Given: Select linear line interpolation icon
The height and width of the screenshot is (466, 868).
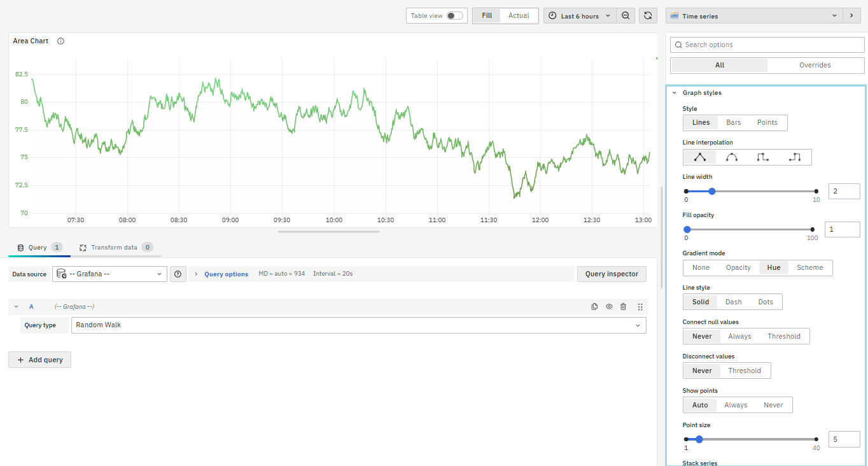Looking at the screenshot, I should coord(699,157).
